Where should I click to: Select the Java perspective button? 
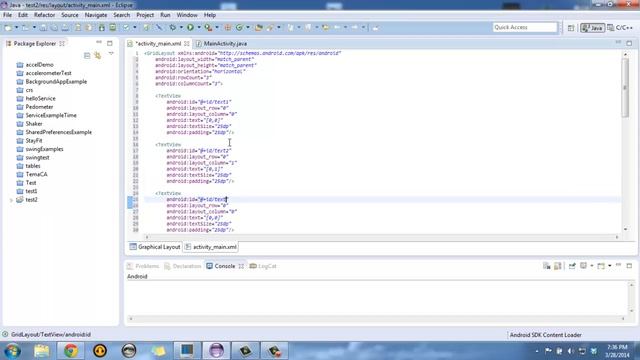point(592,28)
